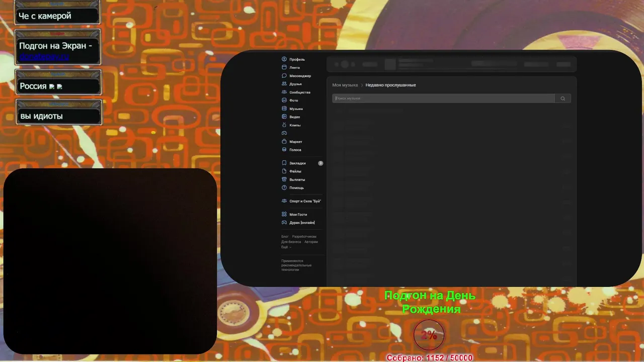Click the Закладки counter badge showing 3
Viewport: 644px width, 362px height.
tap(320, 163)
